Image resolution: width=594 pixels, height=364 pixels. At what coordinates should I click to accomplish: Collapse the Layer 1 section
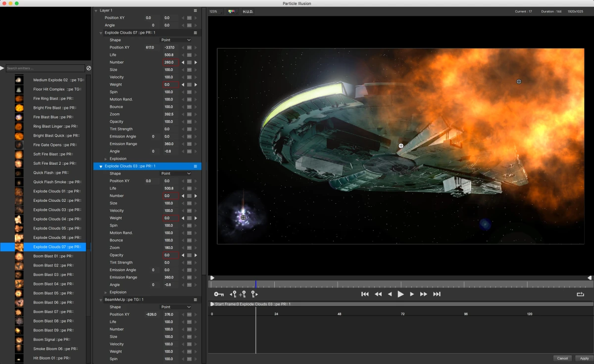96,10
